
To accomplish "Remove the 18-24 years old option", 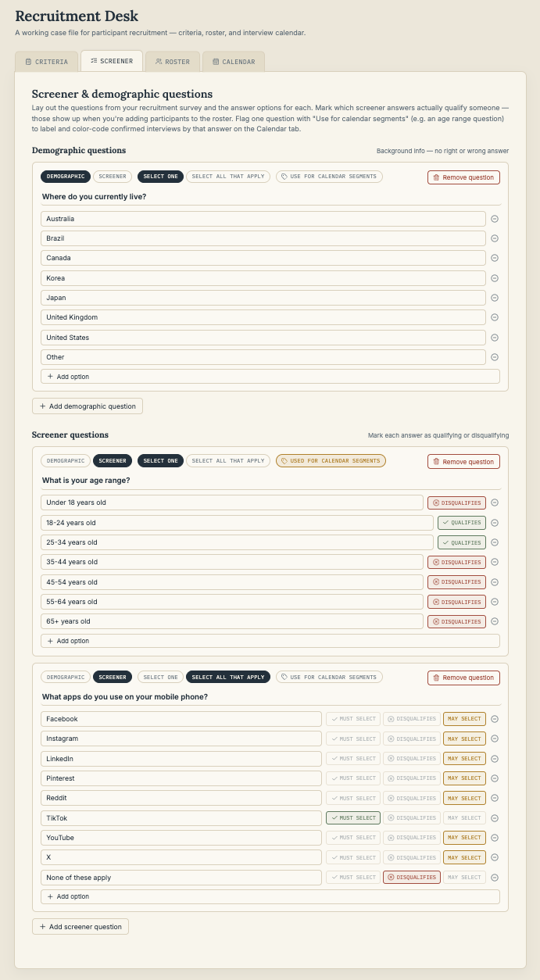I will [x=495, y=523].
